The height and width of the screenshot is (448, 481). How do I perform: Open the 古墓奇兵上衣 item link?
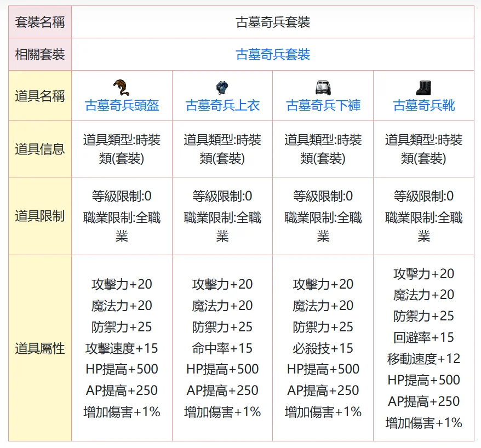click(222, 105)
